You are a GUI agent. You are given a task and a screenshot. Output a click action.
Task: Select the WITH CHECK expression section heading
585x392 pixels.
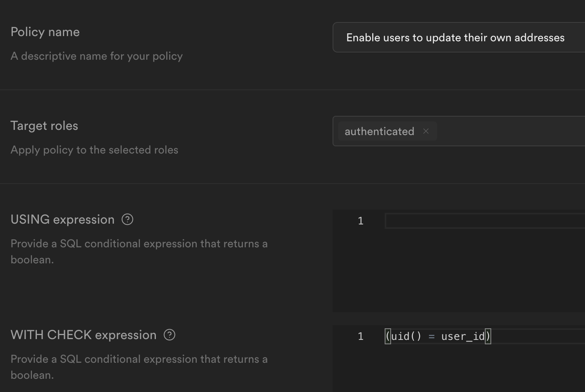click(x=84, y=335)
